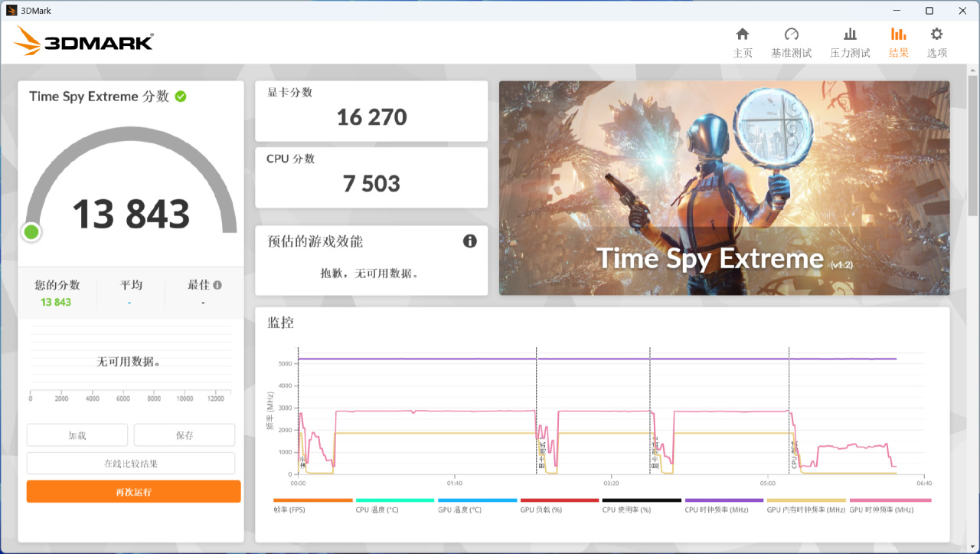This screenshot has width=980, height=554.
Task: Click the info icon next to 最佳
Action: click(x=217, y=285)
